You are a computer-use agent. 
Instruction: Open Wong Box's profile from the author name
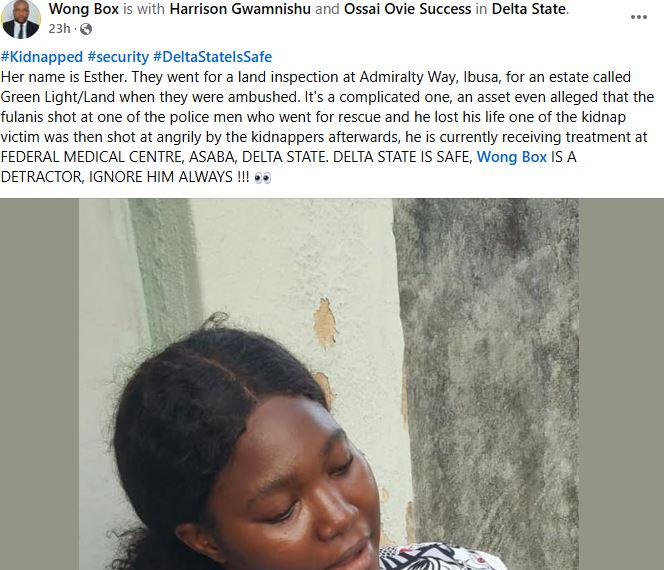80,10
